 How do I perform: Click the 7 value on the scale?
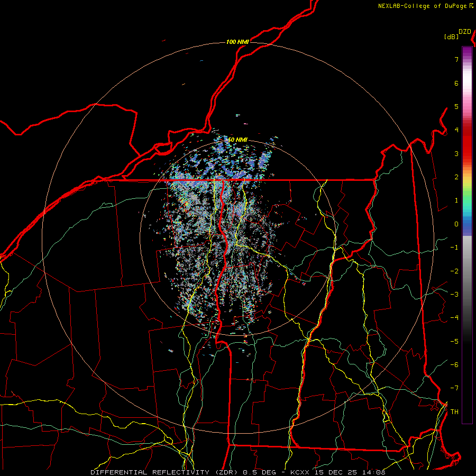(456, 59)
